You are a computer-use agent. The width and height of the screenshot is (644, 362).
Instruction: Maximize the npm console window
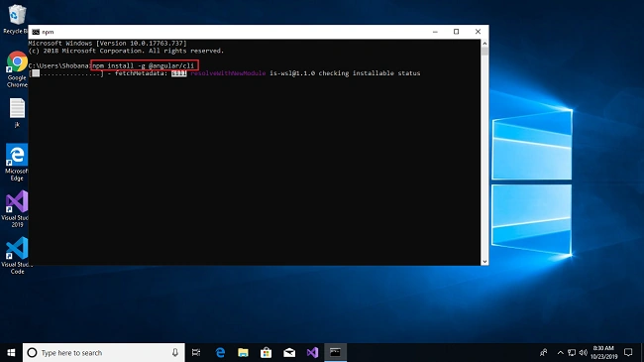point(457,32)
